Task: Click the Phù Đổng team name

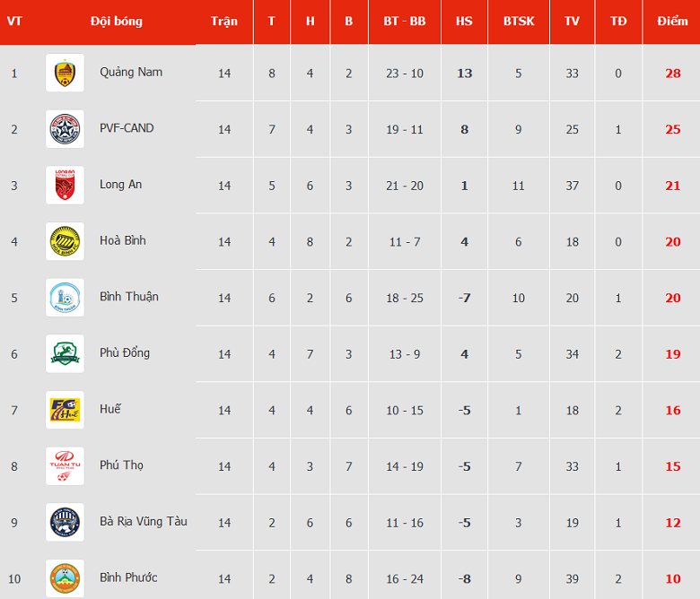Action: pyautogui.click(x=125, y=352)
